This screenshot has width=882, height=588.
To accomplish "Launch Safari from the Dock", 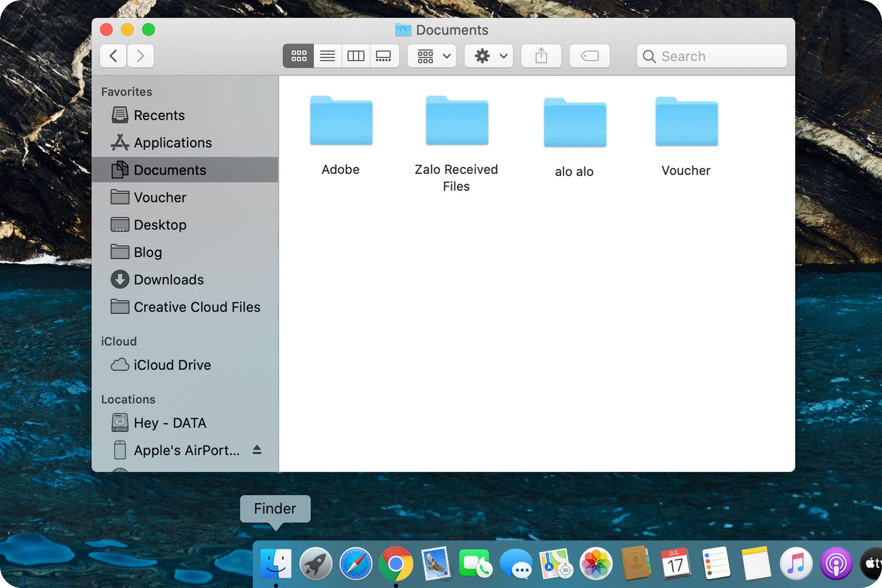I will click(355, 563).
